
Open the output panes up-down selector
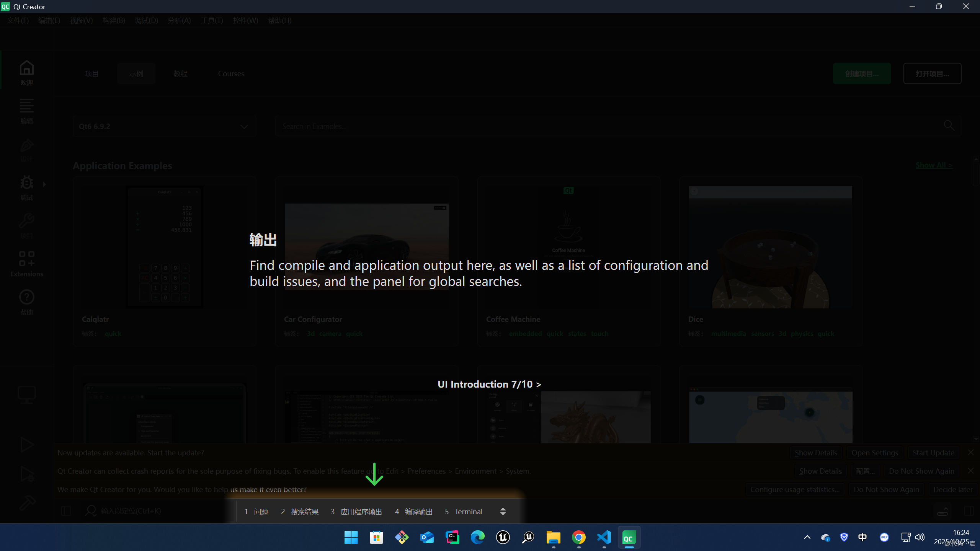[x=503, y=512]
